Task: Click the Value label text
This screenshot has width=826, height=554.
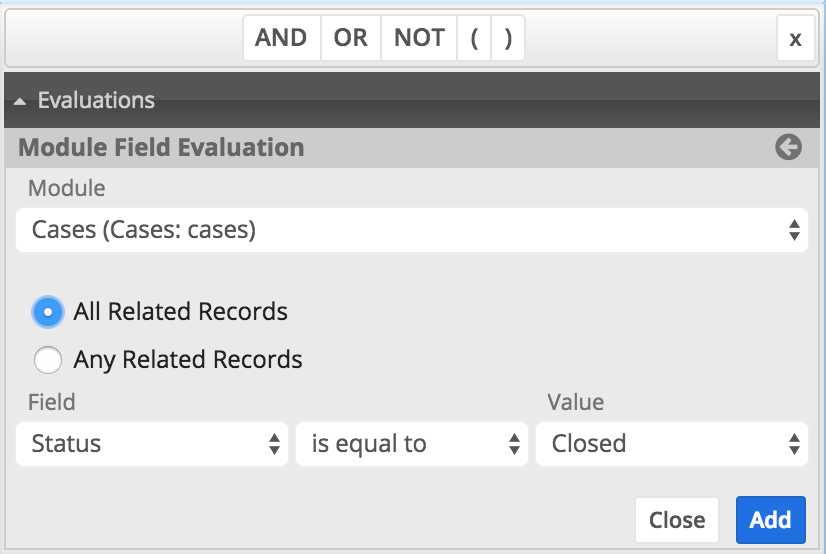Action: [575, 402]
